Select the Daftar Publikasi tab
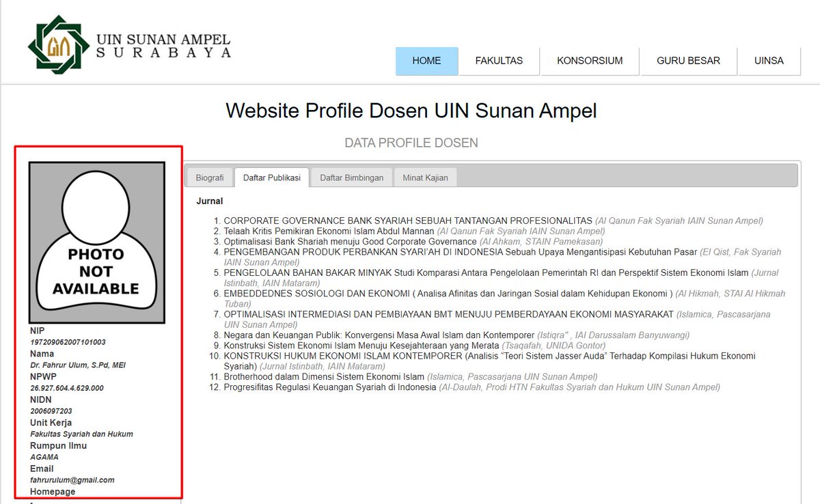 pos(272,178)
